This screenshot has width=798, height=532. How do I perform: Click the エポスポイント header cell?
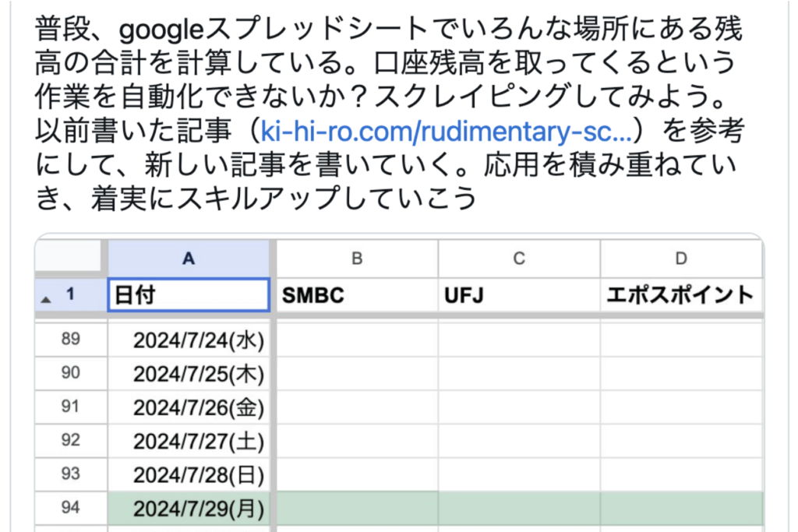tap(681, 295)
